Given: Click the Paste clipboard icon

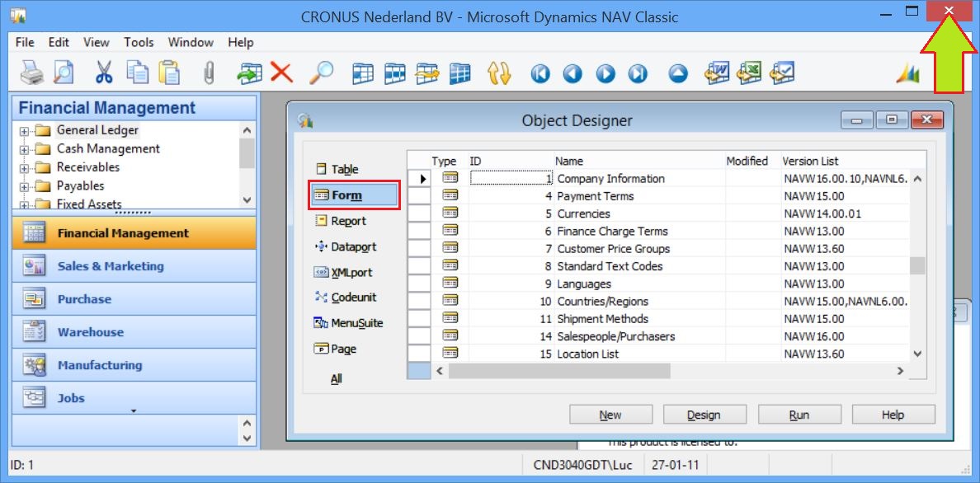Looking at the screenshot, I should 169,73.
